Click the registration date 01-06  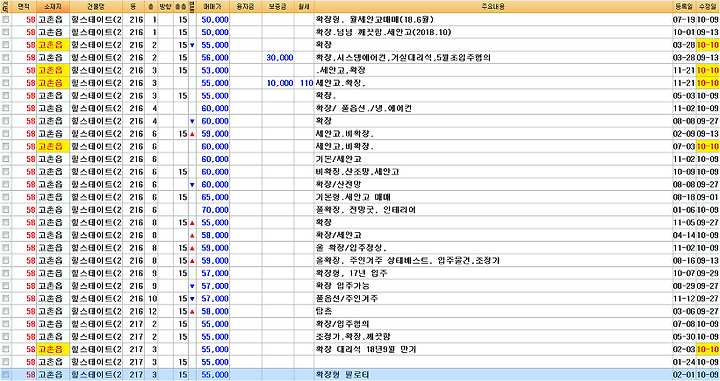coord(684,210)
